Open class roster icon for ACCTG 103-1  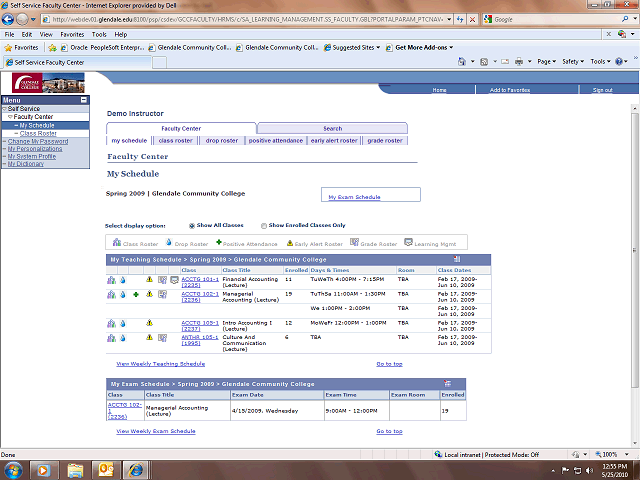click(x=111, y=324)
